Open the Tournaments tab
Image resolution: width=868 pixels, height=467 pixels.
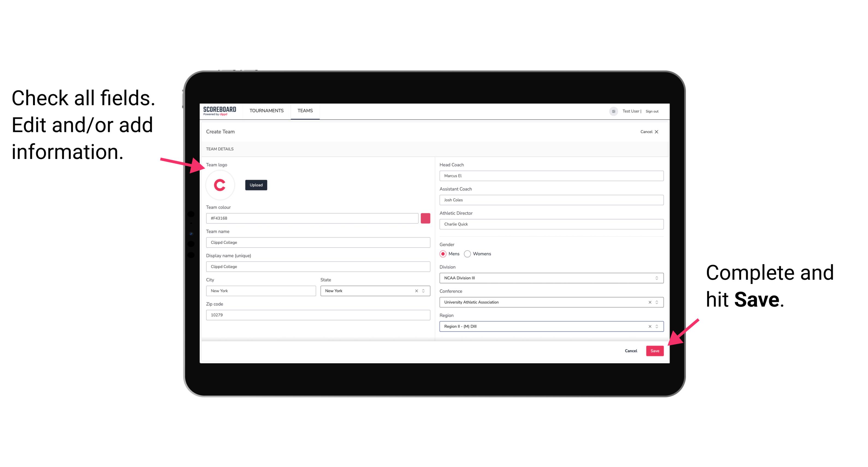tap(267, 110)
